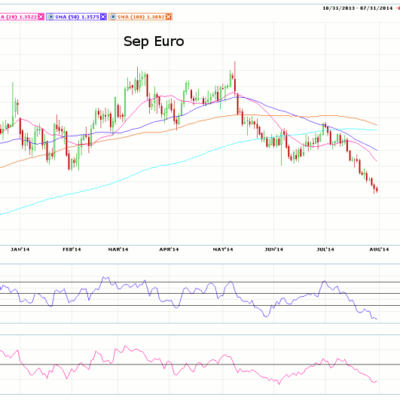Select the JUN'14 axis label
This screenshot has width=400, height=400.
(x=274, y=249)
